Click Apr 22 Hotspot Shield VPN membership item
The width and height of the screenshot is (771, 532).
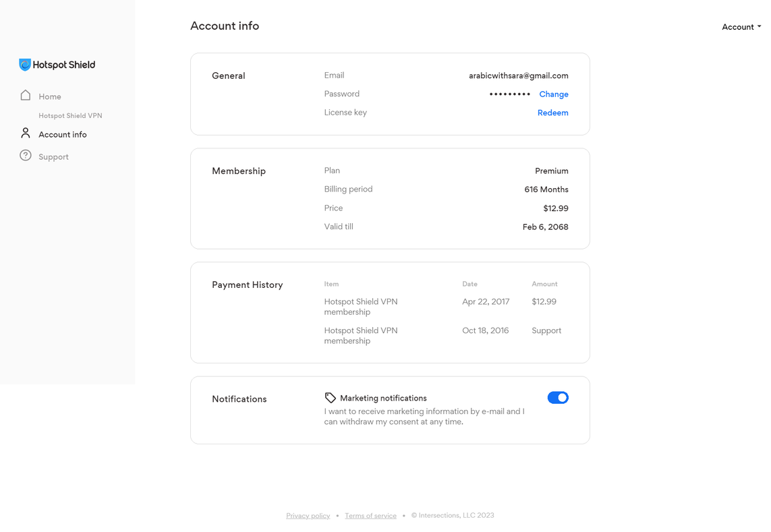360,307
